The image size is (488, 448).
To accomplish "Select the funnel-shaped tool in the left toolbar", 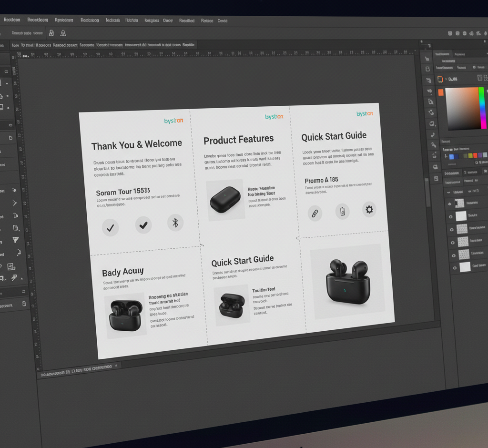I will click(x=16, y=240).
